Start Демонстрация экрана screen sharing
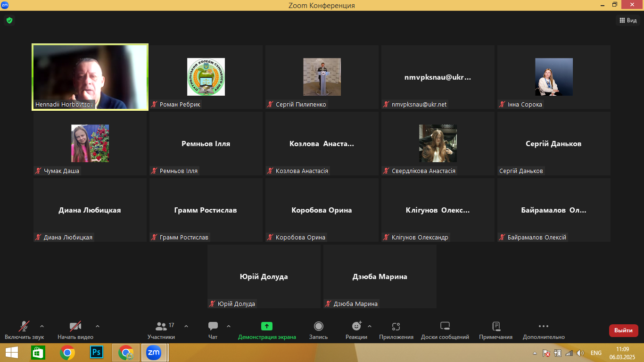The height and width of the screenshot is (362, 644). click(x=267, y=330)
